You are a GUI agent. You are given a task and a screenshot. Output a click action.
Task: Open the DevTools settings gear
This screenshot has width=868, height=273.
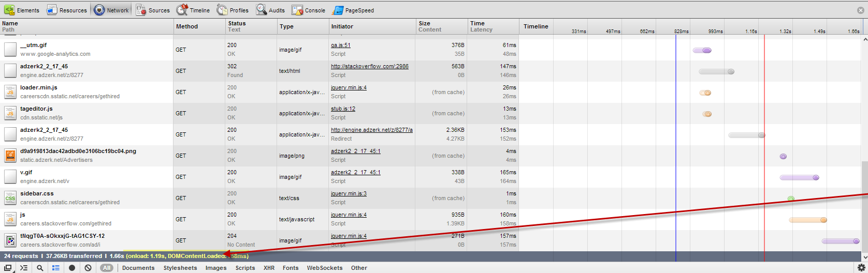(861, 268)
